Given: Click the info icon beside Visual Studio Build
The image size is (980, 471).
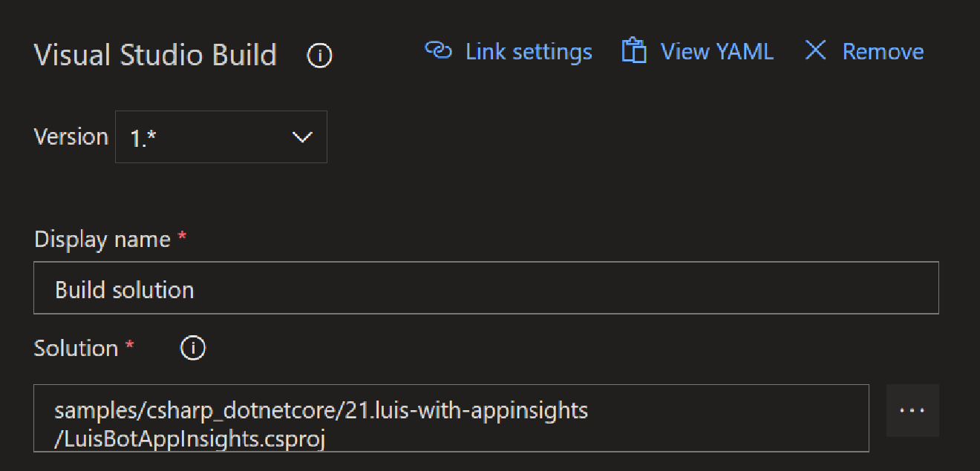Looking at the screenshot, I should click(319, 55).
